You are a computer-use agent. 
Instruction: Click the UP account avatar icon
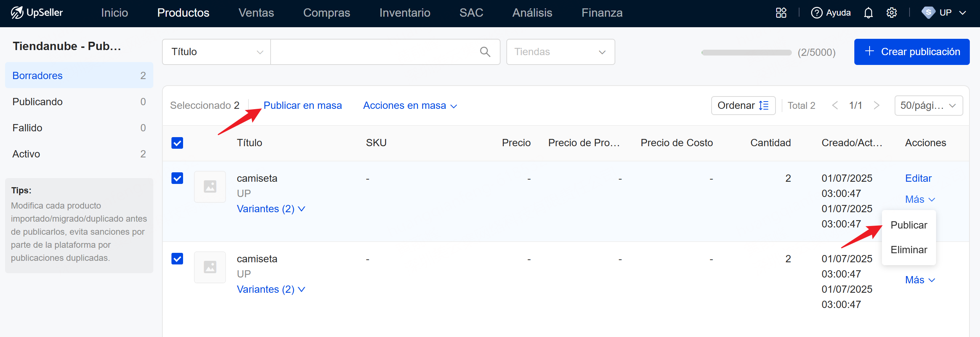(x=928, y=13)
